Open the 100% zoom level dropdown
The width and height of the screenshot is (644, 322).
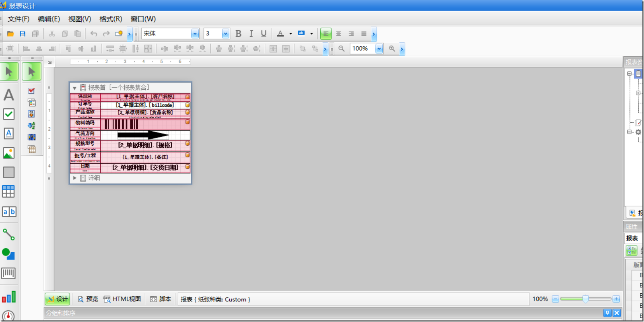tap(379, 49)
